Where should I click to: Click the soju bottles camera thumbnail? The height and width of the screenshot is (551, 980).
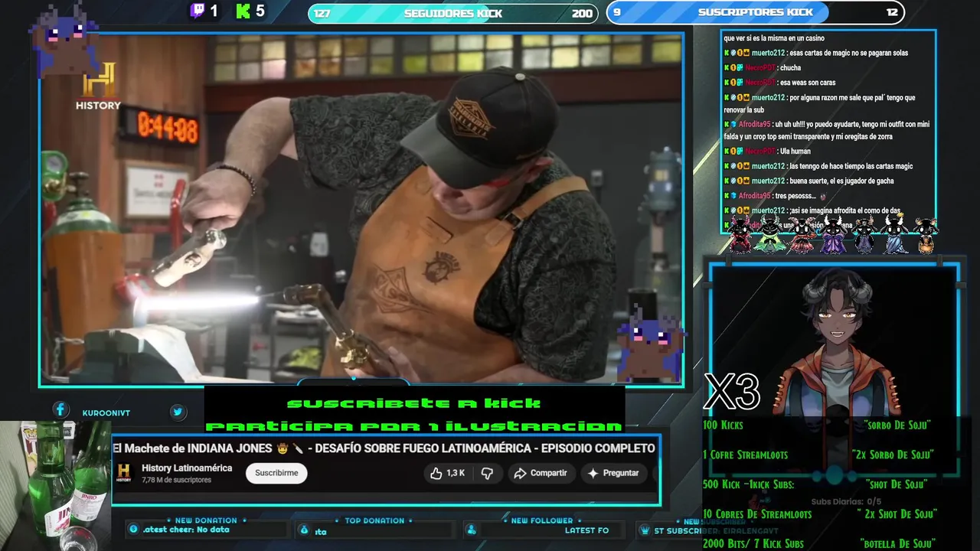point(55,486)
